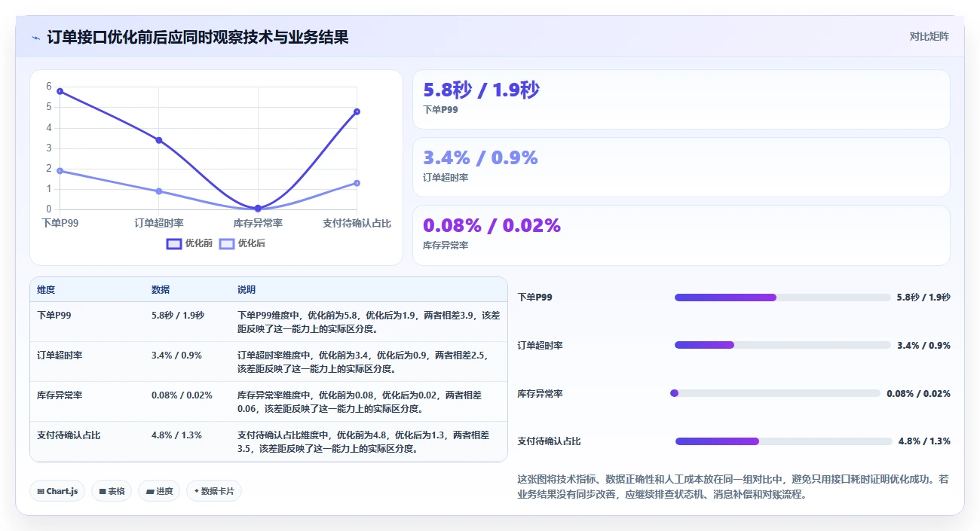This screenshot has width=980, height=531.
Task: Click x-axis label 库存异常率 in chart
Action: click(258, 223)
